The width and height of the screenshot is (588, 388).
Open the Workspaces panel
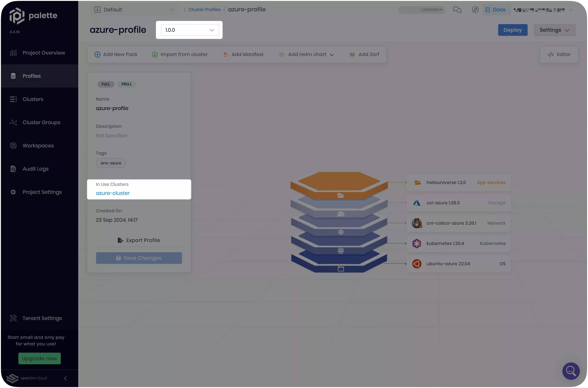click(x=38, y=145)
